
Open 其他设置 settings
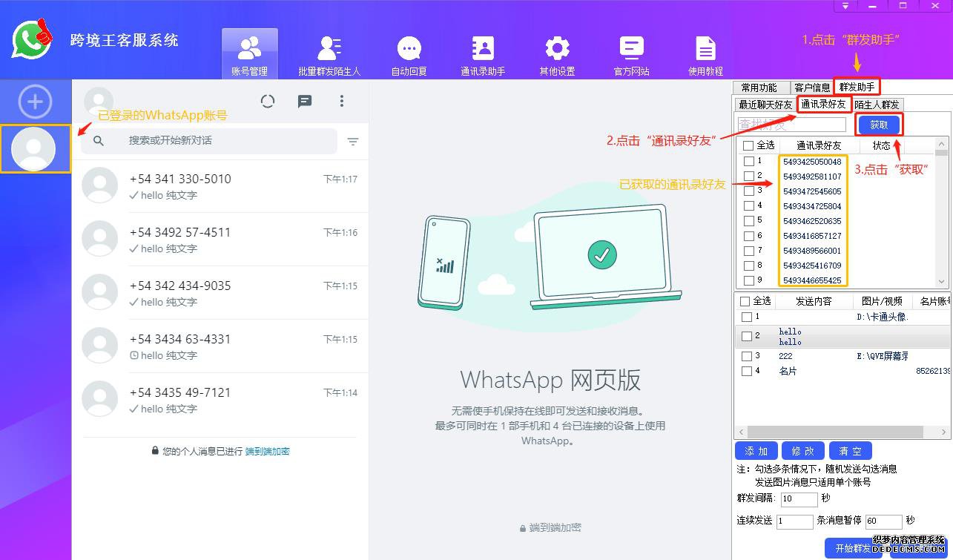(556, 52)
